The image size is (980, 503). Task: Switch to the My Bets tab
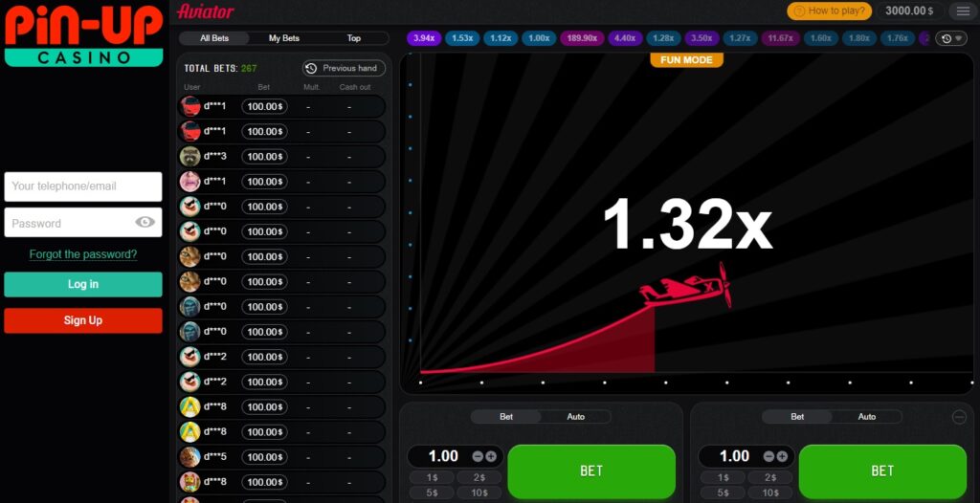pos(283,38)
